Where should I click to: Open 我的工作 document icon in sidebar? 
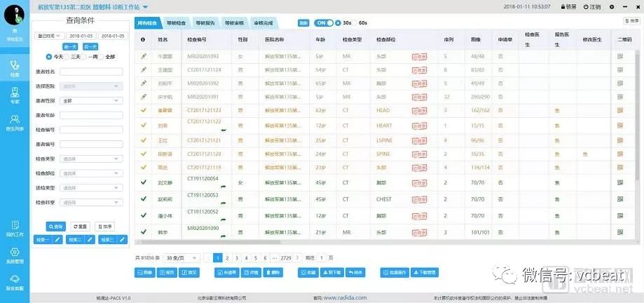pyautogui.click(x=15, y=225)
